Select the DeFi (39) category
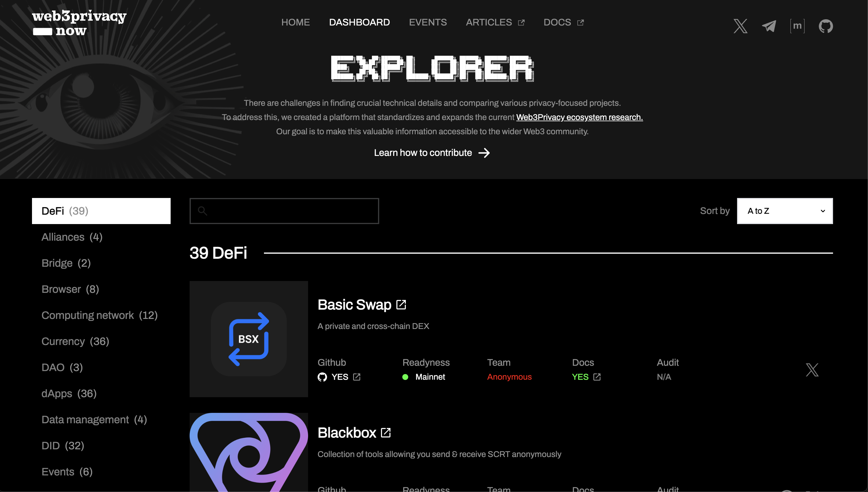 point(101,211)
